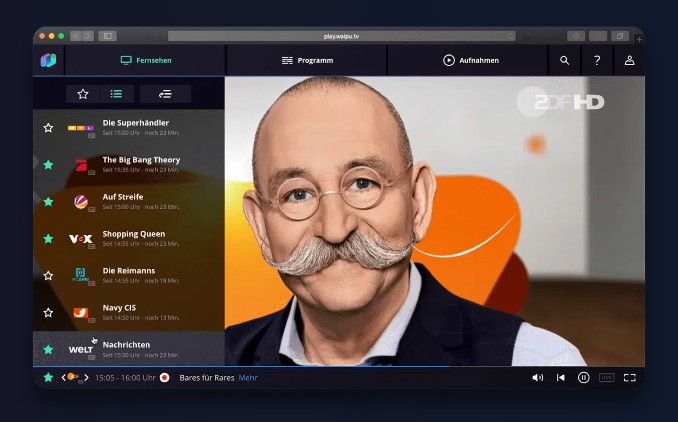
Task: Select the VOX channel logo
Action: 81,239
